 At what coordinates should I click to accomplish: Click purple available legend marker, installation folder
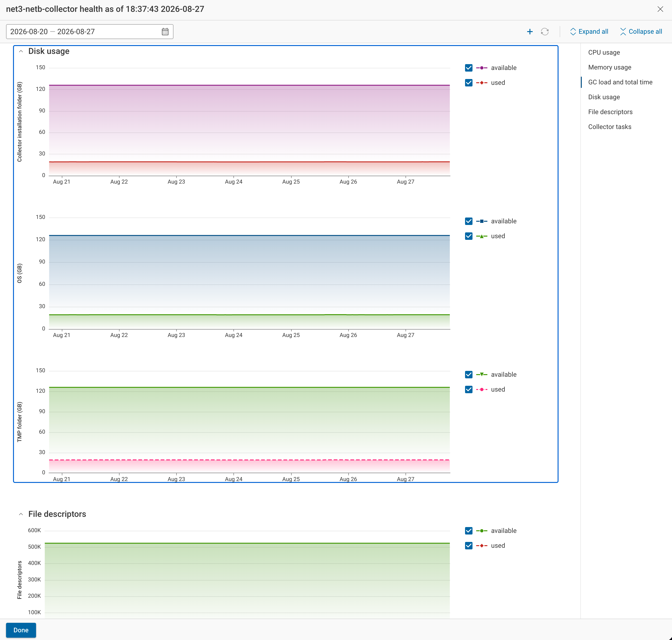click(482, 68)
